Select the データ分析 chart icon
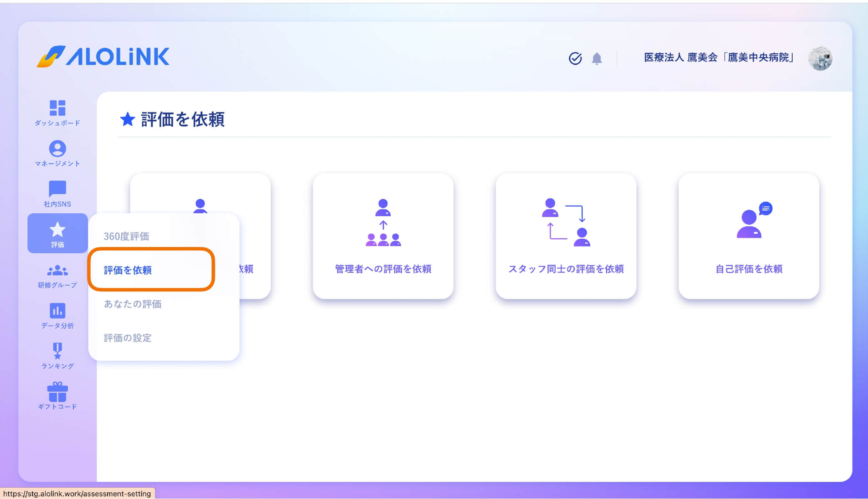The image size is (868, 499). pyautogui.click(x=58, y=312)
